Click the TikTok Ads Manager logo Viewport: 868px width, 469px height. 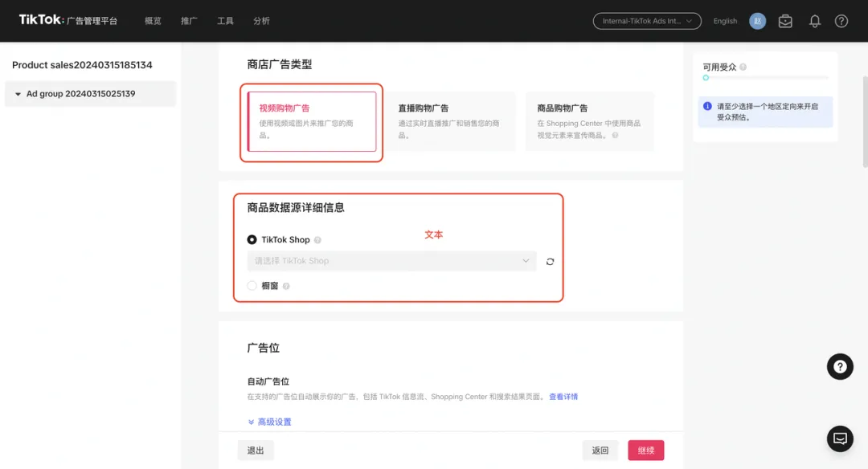[68, 20]
